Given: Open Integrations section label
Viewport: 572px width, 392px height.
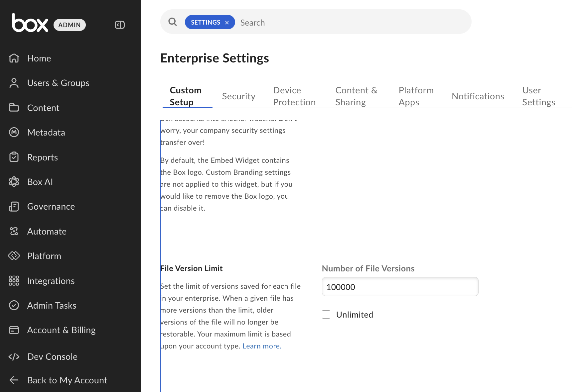Looking at the screenshot, I should pyautogui.click(x=51, y=281).
